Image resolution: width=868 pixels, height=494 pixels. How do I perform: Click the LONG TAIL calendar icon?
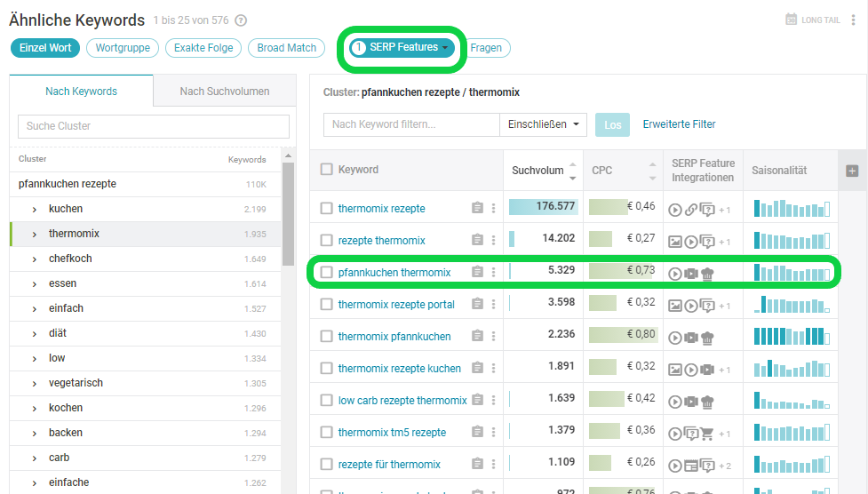click(791, 20)
